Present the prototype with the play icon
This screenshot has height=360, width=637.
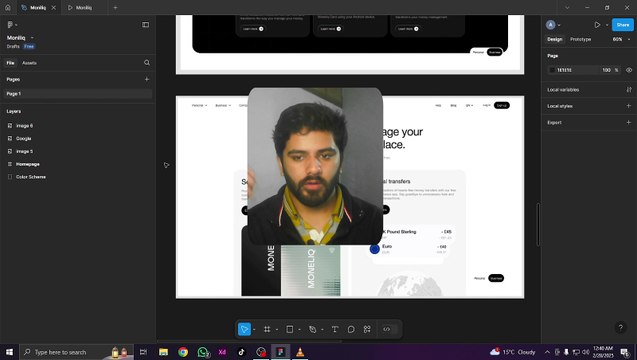pyautogui.click(x=597, y=25)
